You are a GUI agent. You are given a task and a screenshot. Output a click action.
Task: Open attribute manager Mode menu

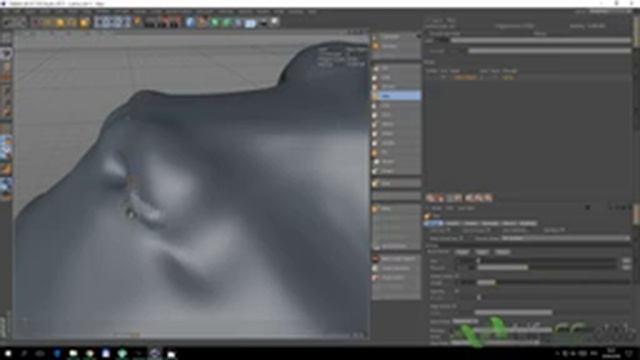click(x=436, y=208)
